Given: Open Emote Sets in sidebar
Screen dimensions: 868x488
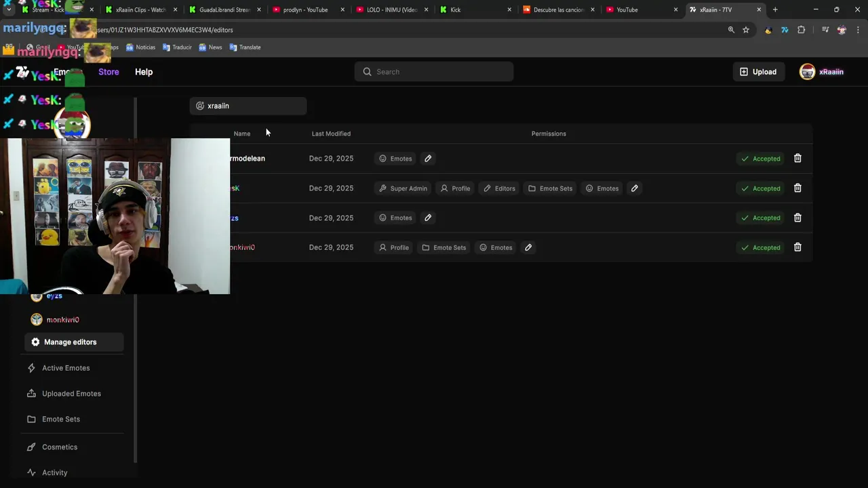Looking at the screenshot, I should click(61, 420).
